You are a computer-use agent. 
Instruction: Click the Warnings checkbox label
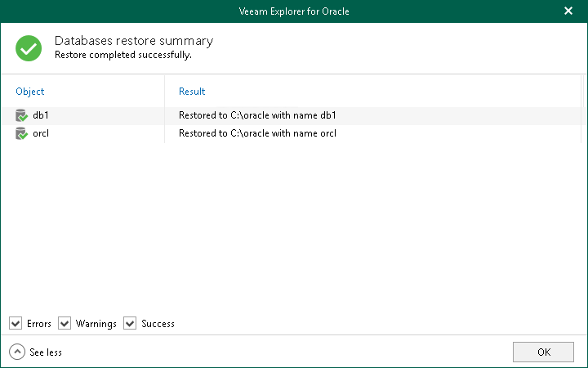[96, 324]
